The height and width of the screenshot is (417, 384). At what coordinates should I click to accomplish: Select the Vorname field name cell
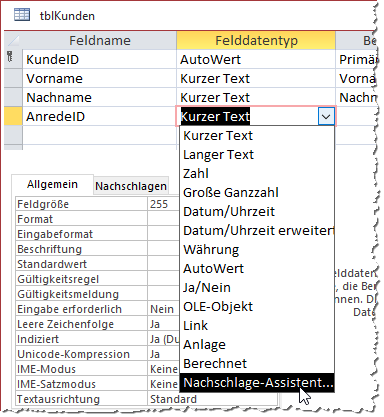[x=99, y=79]
